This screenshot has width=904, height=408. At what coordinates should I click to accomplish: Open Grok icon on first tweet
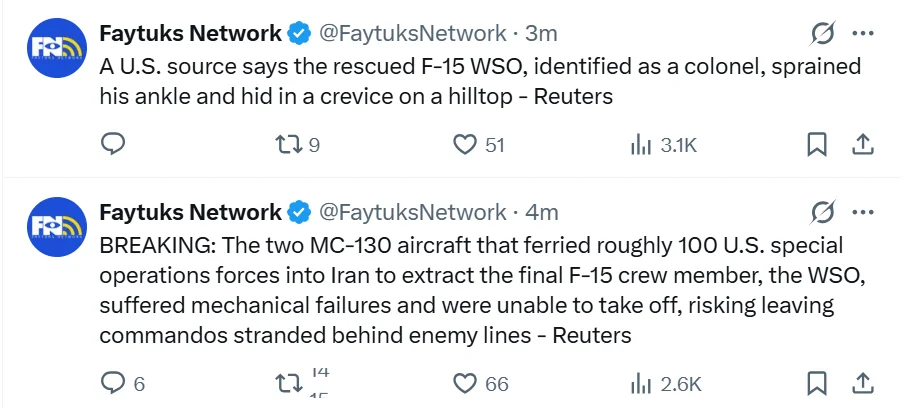coord(821,34)
